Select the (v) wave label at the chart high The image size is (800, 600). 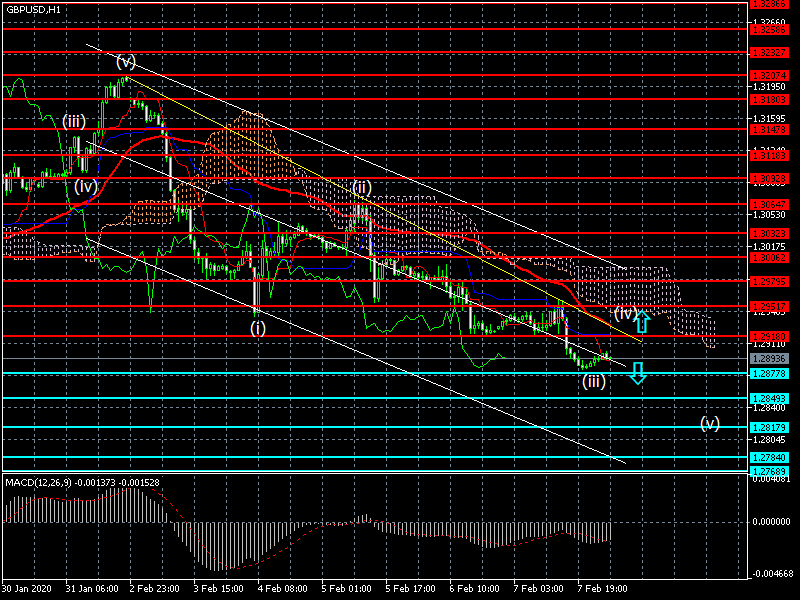pyautogui.click(x=126, y=62)
